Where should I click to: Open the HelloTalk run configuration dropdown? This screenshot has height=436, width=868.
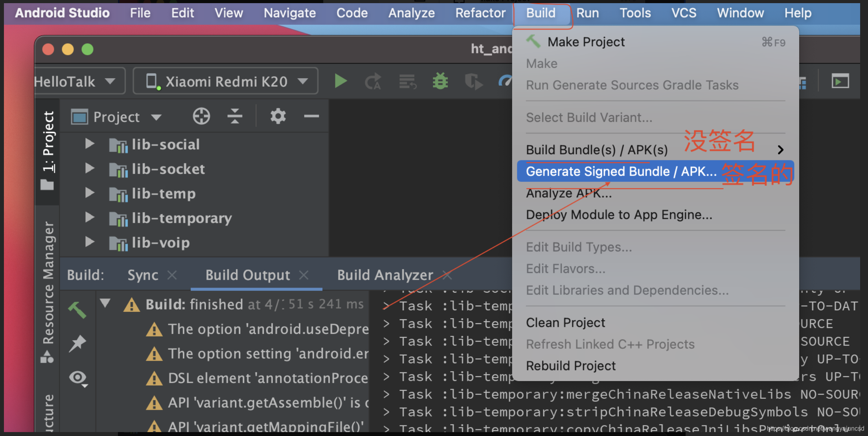[x=80, y=81]
